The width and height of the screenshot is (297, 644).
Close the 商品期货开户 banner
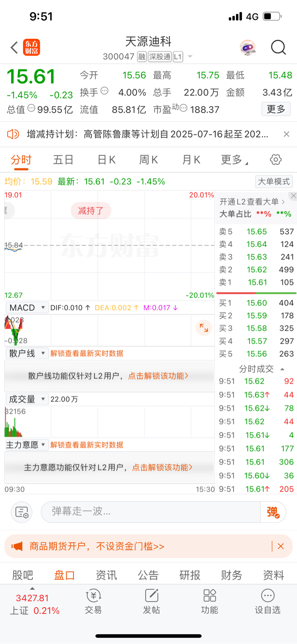281,546
